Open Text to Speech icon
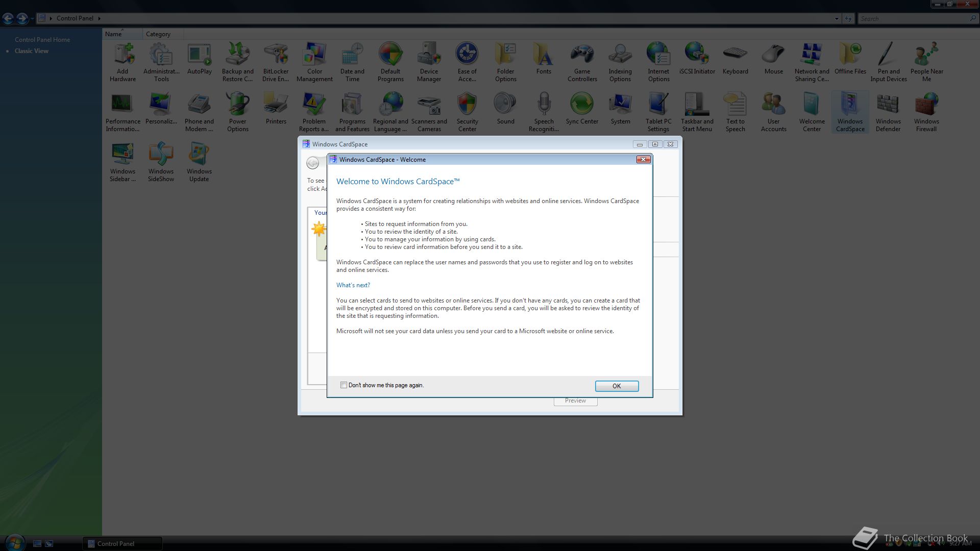Viewport: 980px width, 551px height. point(736,112)
